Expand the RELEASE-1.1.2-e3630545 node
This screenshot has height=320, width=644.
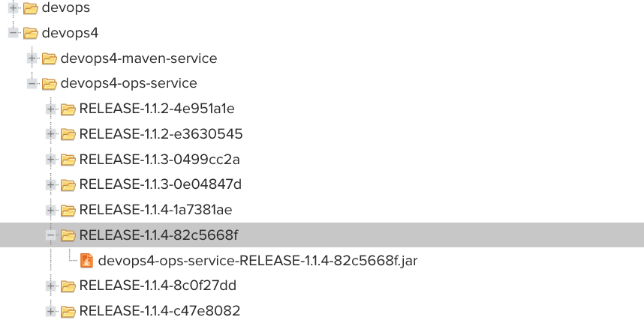click(x=50, y=134)
